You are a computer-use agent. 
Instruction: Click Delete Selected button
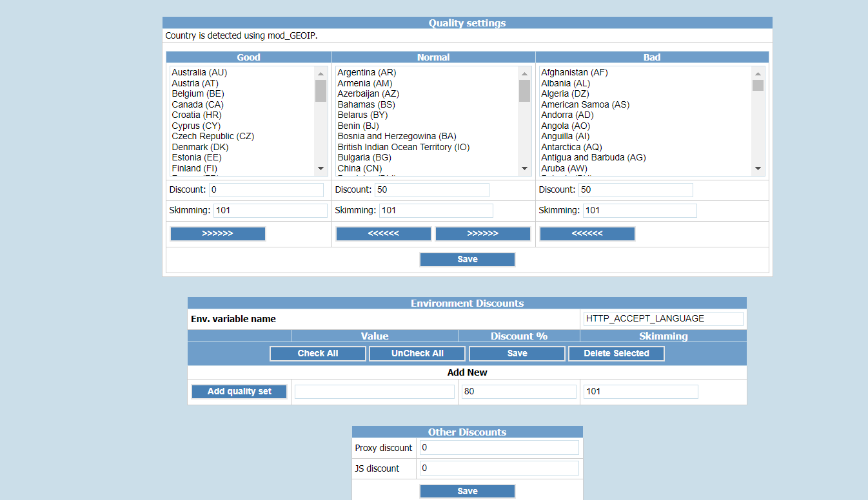pos(616,354)
